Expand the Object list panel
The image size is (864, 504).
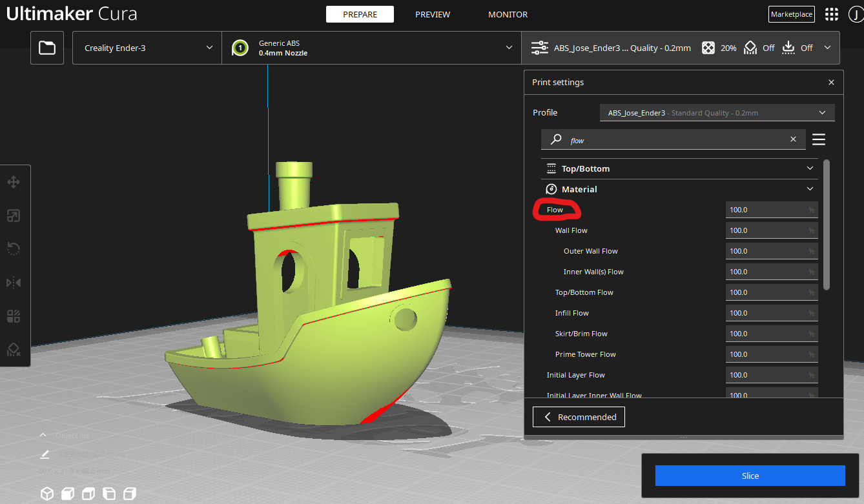(x=43, y=436)
